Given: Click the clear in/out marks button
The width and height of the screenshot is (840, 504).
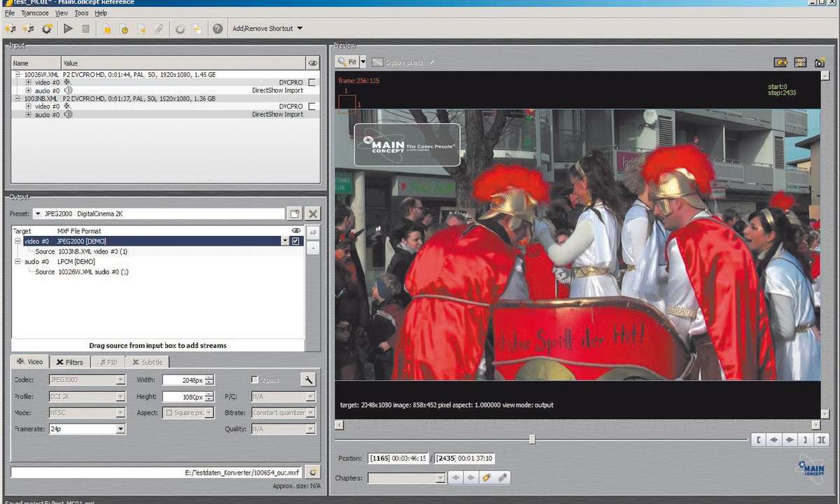Looking at the screenshot, I should (x=822, y=440).
